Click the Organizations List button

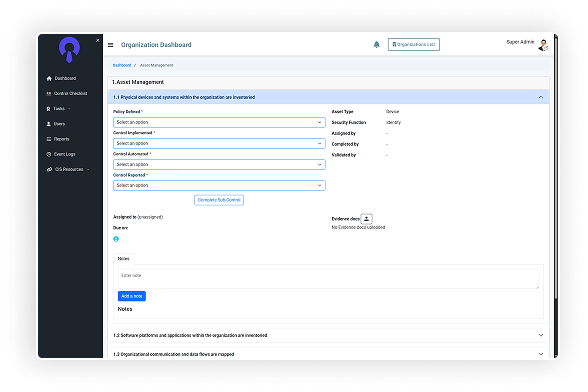(x=414, y=45)
